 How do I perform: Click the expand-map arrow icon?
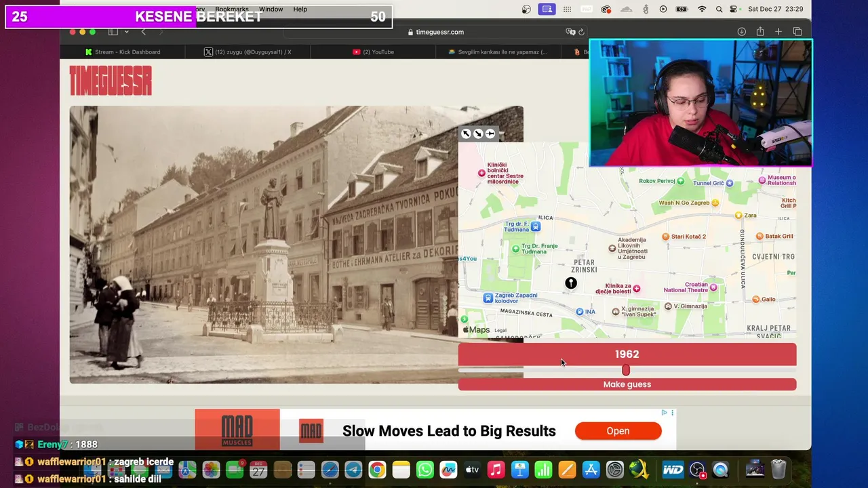point(466,134)
